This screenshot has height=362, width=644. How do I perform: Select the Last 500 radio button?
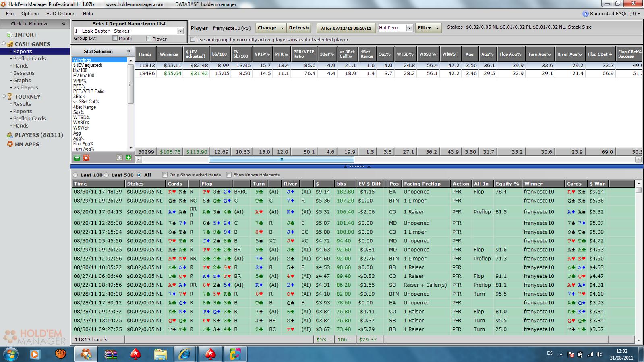[107, 175]
